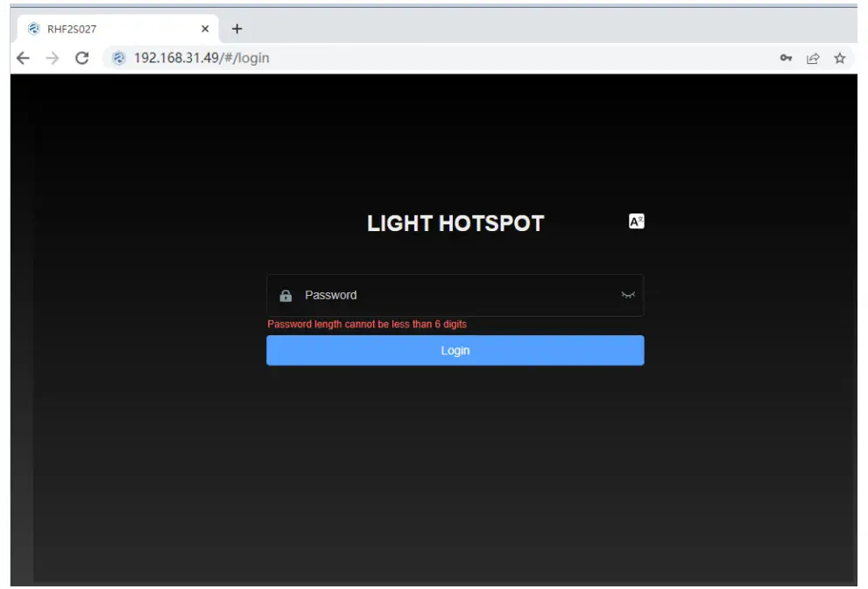The image size is (868, 589).
Task: Click the forward navigation arrow
Action: coord(53,58)
